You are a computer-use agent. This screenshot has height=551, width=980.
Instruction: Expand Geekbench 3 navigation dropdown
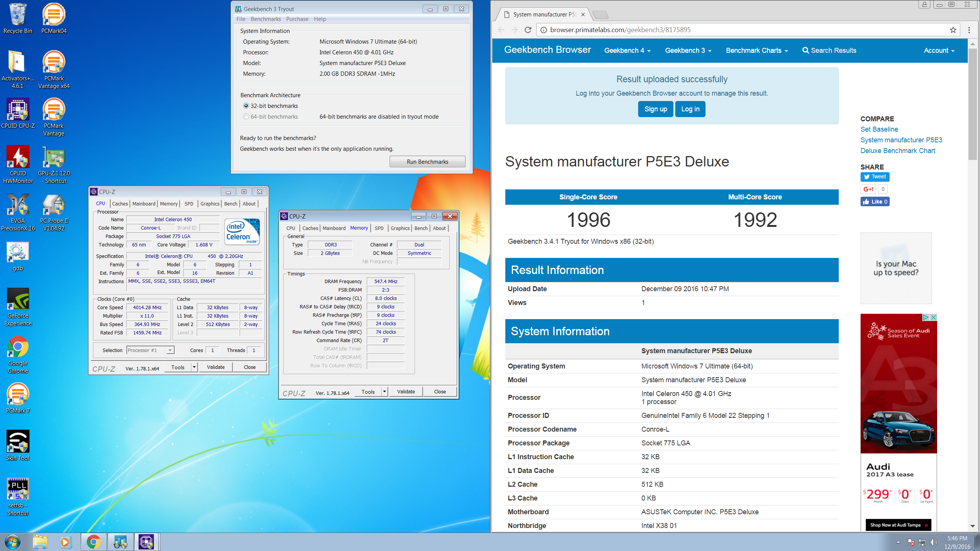click(x=688, y=51)
